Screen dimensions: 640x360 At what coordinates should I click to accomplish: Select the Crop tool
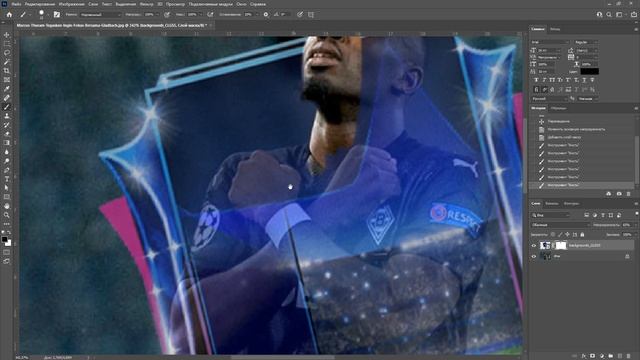point(7,71)
